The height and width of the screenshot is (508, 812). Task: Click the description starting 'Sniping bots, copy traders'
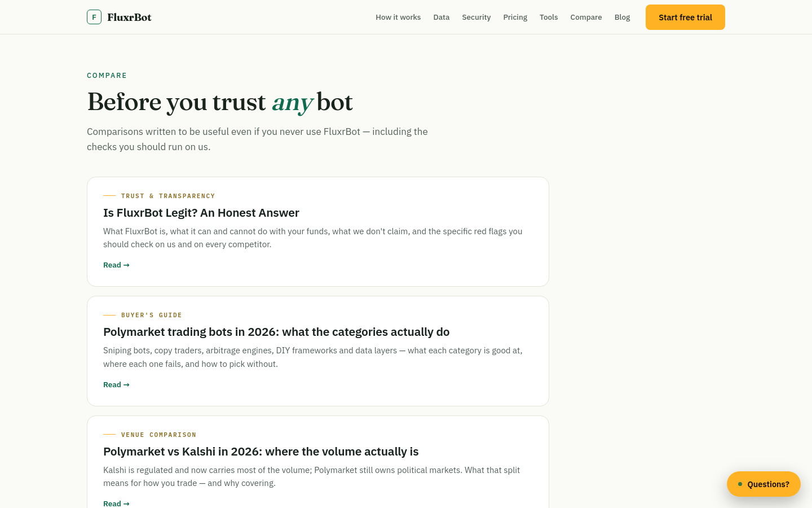tap(313, 357)
